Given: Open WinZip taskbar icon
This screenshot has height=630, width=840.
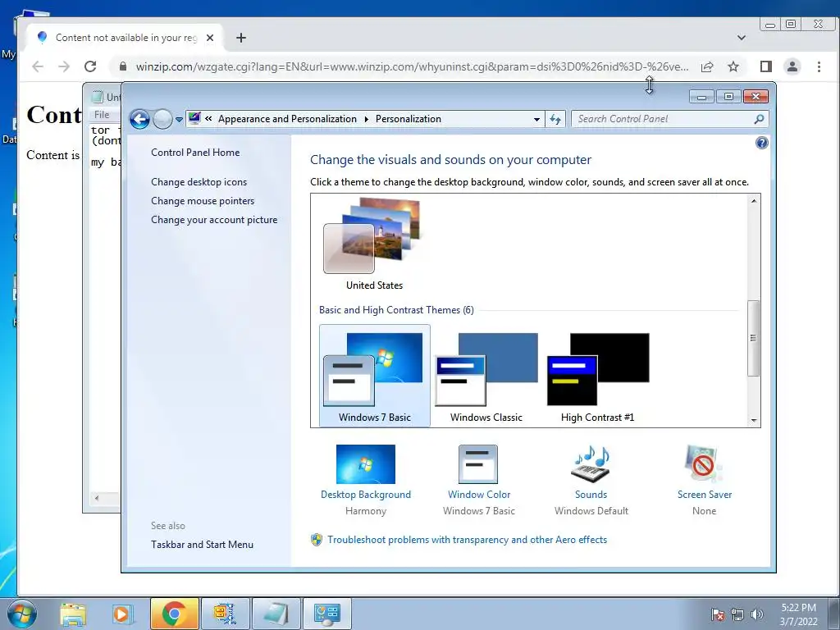Looking at the screenshot, I should (225, 614).
